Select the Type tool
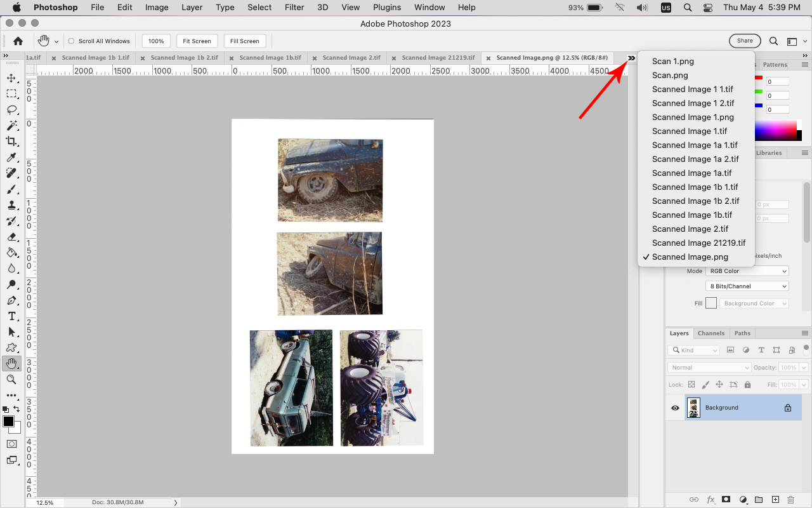Screen dimensions: 812x508 click(x=11, y=316)
